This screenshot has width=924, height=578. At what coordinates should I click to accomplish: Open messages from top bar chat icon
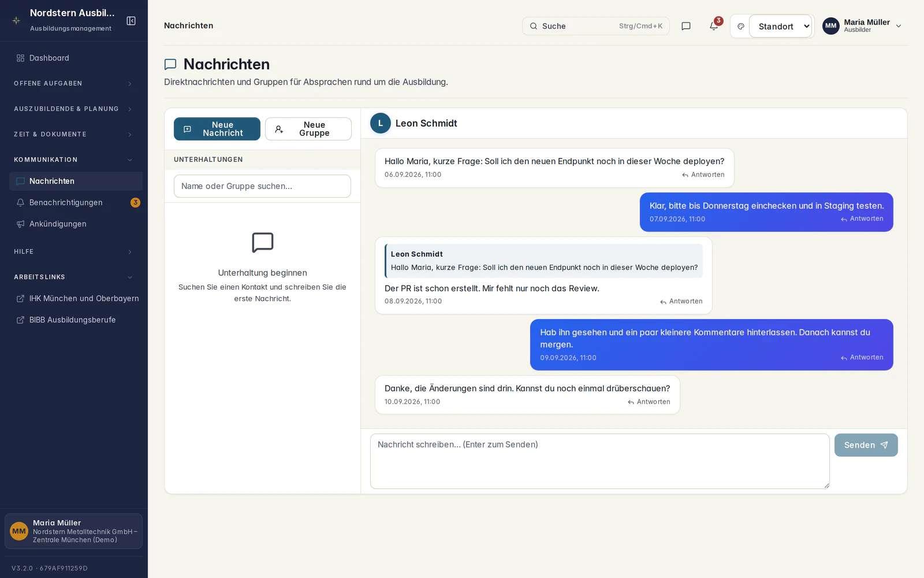pos(686,26)
